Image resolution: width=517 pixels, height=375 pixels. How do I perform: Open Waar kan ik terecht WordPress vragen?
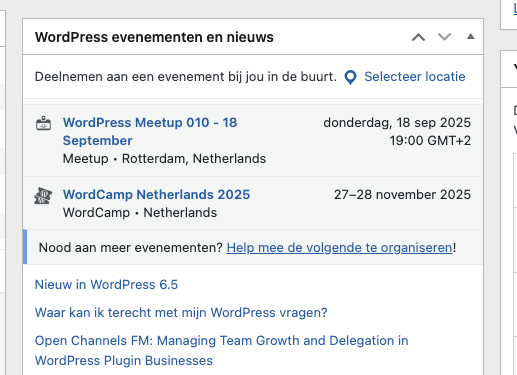click(181, 313)
